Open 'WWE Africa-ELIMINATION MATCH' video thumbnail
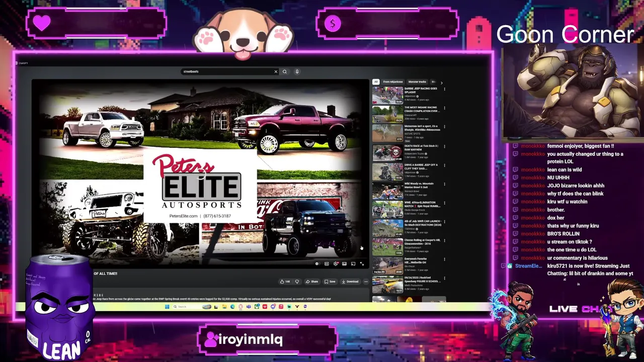644x362 pixels. click(387, 210)
